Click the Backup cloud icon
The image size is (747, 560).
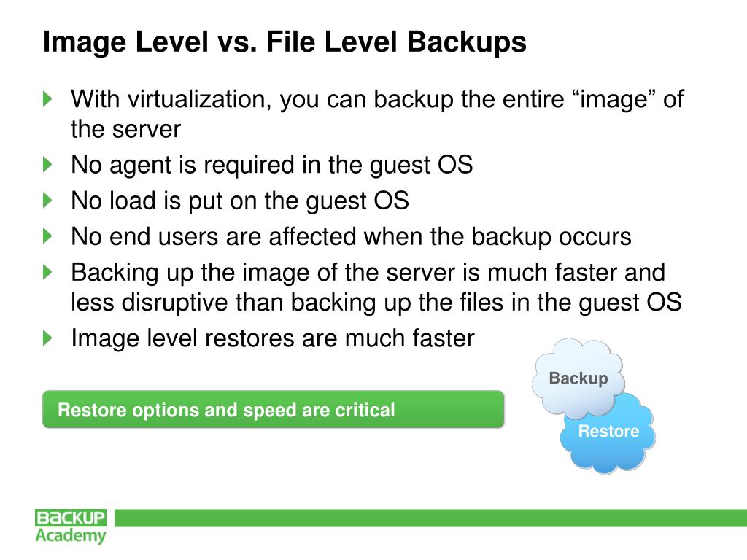578,378
